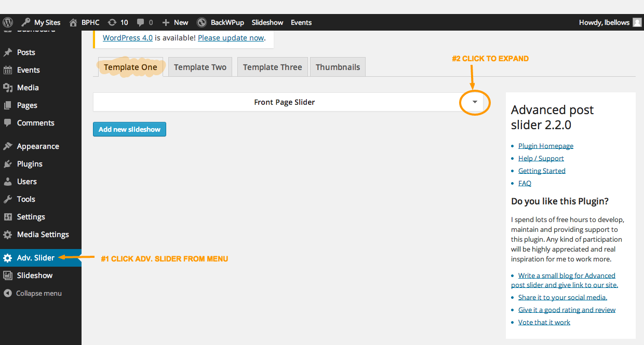Expand the Front Page Slider panel arrow

tap(475, 102)
